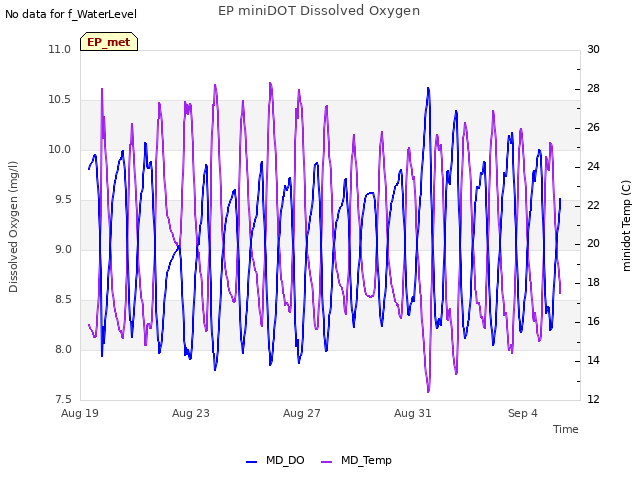Click the EP_met annotation label
Image resolution: width=640 pixels, height=480 pixels.
click(x=109, y=42)
